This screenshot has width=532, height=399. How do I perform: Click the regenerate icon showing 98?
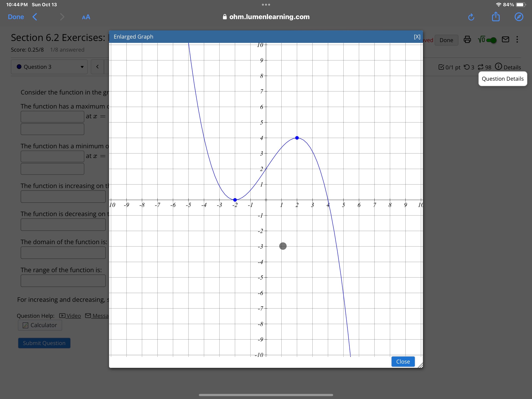coord(480,67)
